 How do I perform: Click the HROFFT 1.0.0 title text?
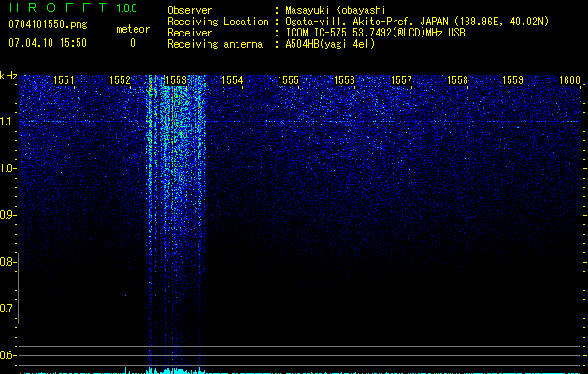(74, 7)
